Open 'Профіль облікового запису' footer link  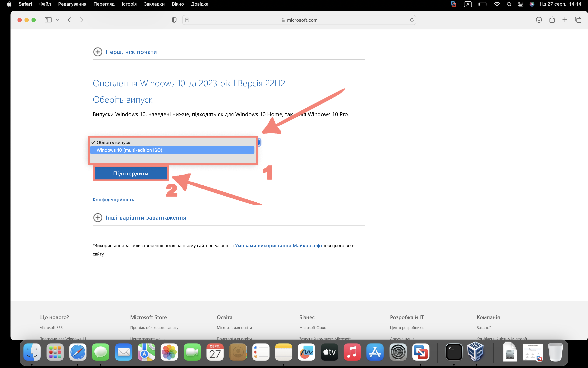(154, 328)
